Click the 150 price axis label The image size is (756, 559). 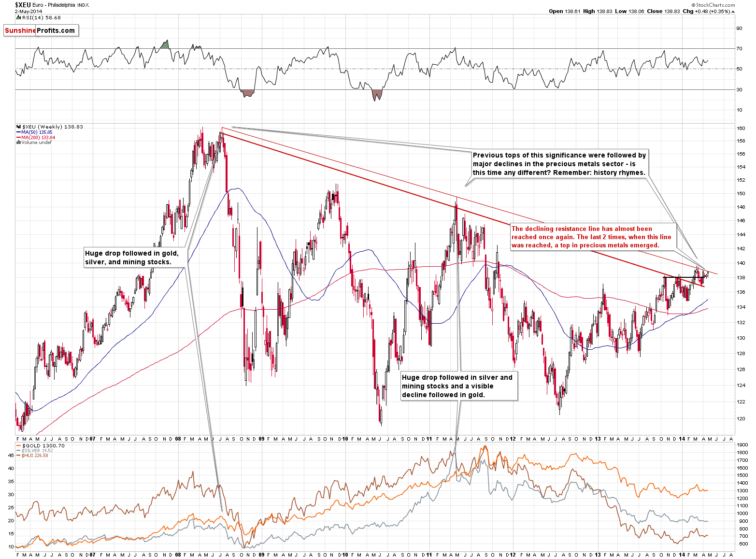(x=741, y=194)
